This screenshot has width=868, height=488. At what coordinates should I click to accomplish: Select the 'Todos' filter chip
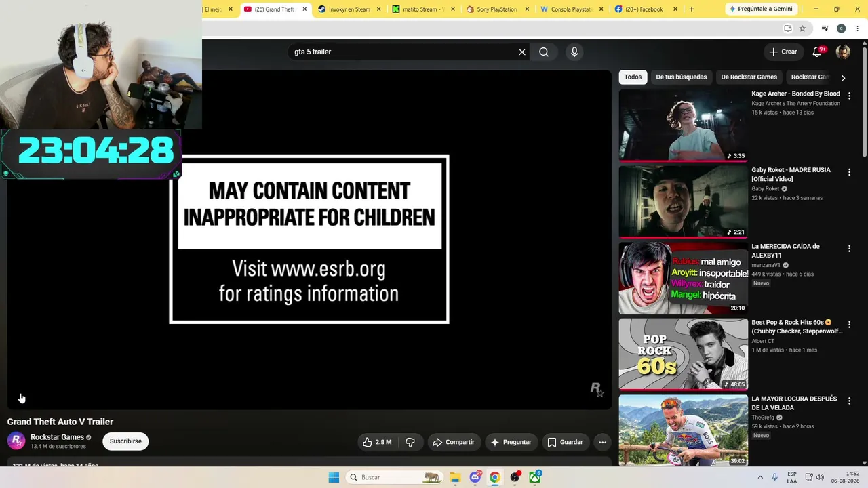(633, 77)
